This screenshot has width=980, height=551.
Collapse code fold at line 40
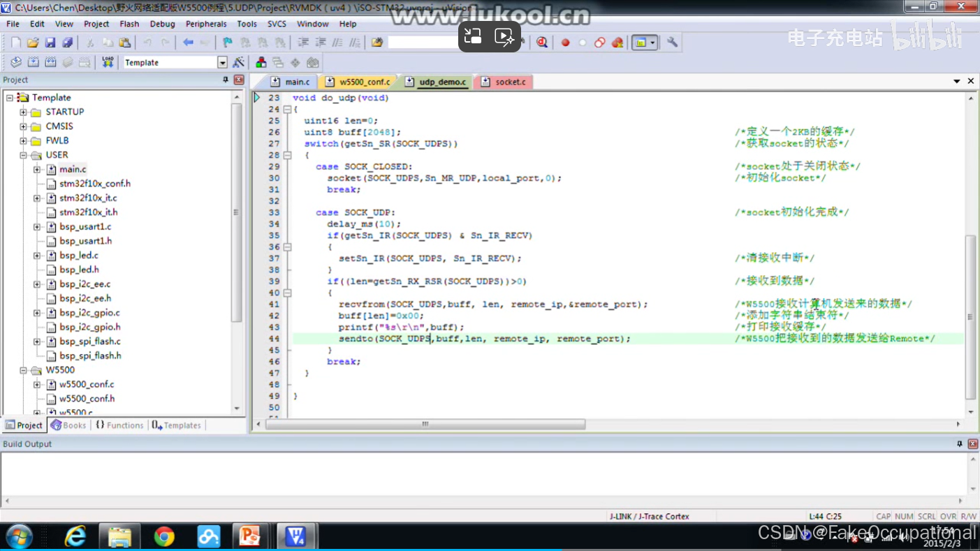click(x=287, y=293)
